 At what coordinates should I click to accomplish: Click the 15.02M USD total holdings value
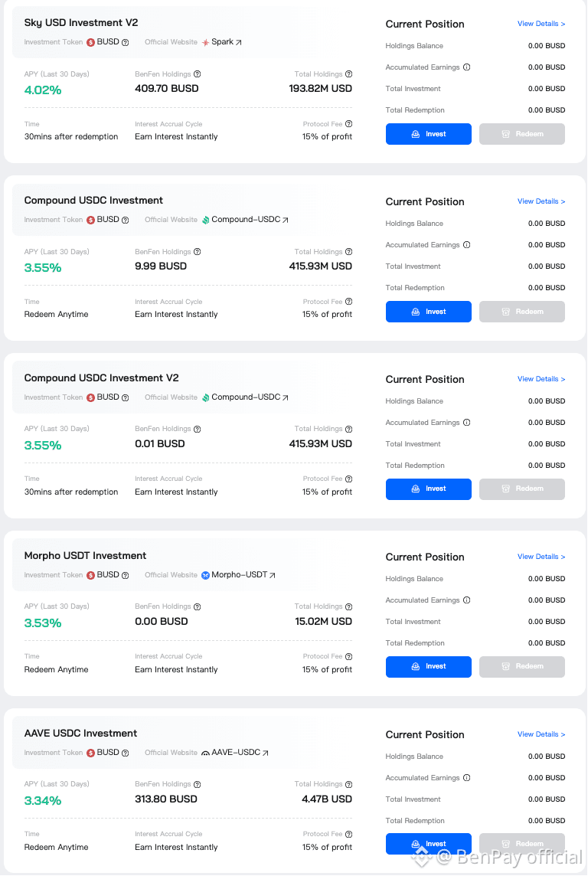[x=323, y=621]
